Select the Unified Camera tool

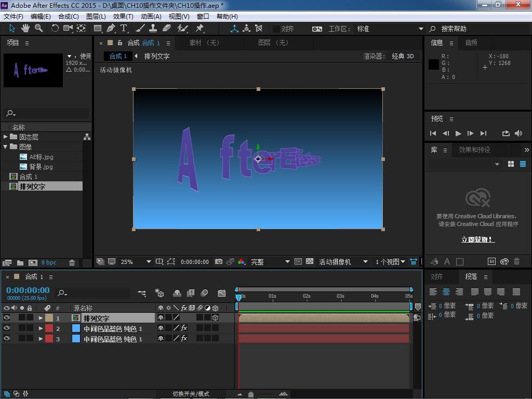68,29
